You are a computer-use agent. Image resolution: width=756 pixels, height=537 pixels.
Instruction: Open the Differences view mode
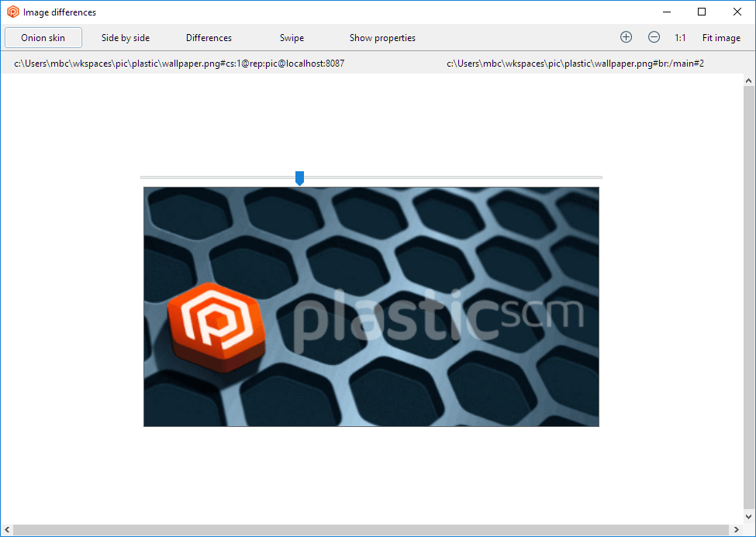pos(209,38)
